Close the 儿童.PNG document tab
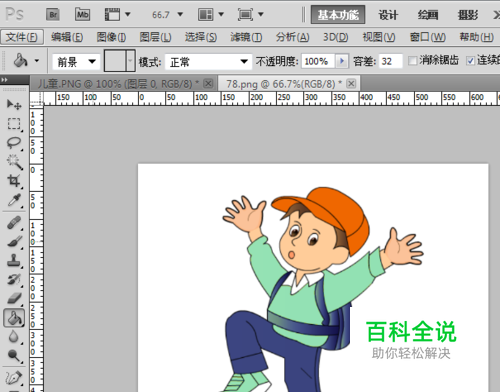The image size is (500, 392). 208,83
